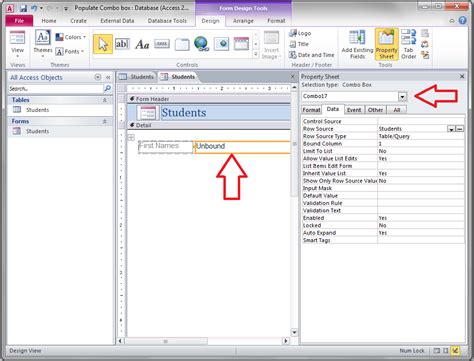Collapse the navigation pane with shutter button
This screenshot has width=474, height=361.
(108, 77)
